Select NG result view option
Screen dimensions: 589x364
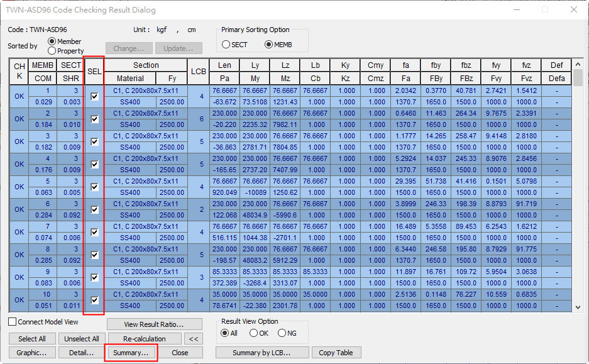click(x=282, y=333)
